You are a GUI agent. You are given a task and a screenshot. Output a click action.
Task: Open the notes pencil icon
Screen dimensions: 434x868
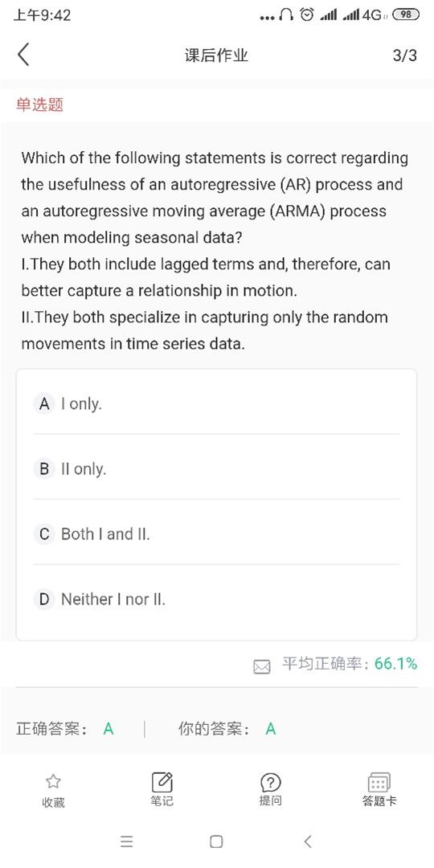pos(162,782)
